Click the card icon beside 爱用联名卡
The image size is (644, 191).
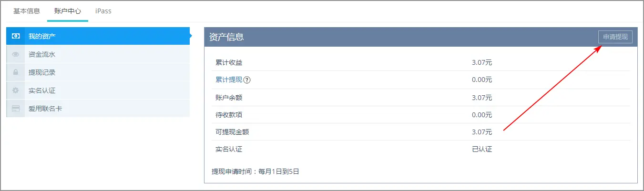pos(16,109)
